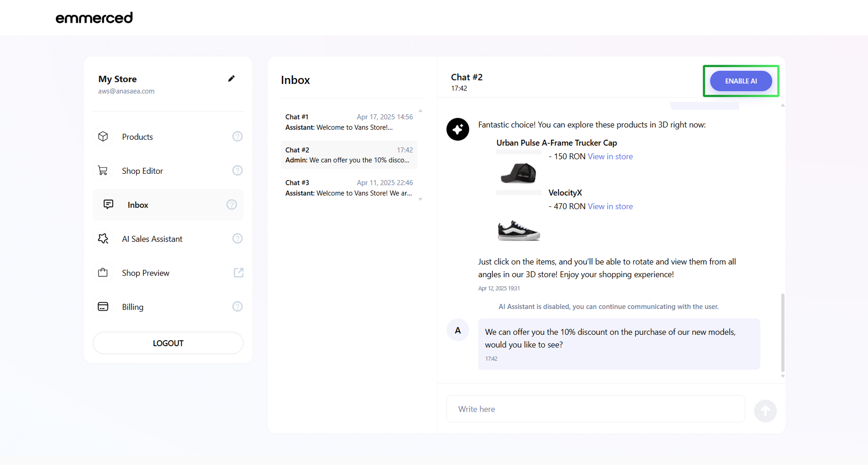The height and width of the screenshot is (465, 868).
Task: Click the external link icon for Shop Preview
Action: click(238, 273)
